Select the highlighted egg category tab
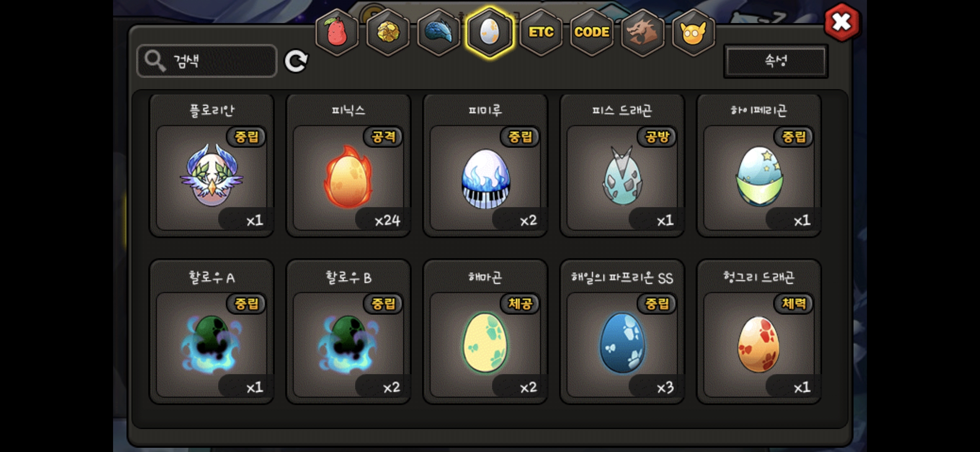The width and height of the screenshot is (980, 452). click(x=490, y=32)
